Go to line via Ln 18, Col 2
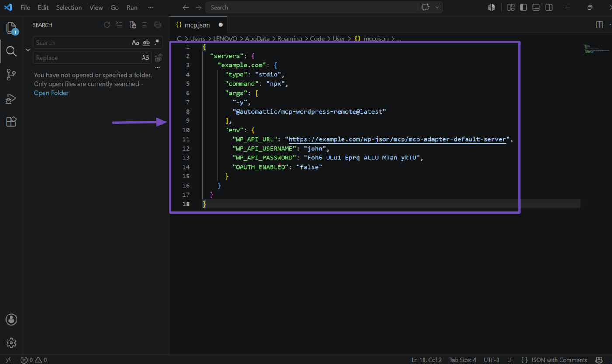Image resolution: width=612 pixels, height=364 pixels. pyautogui.click(x=427, y=360)
